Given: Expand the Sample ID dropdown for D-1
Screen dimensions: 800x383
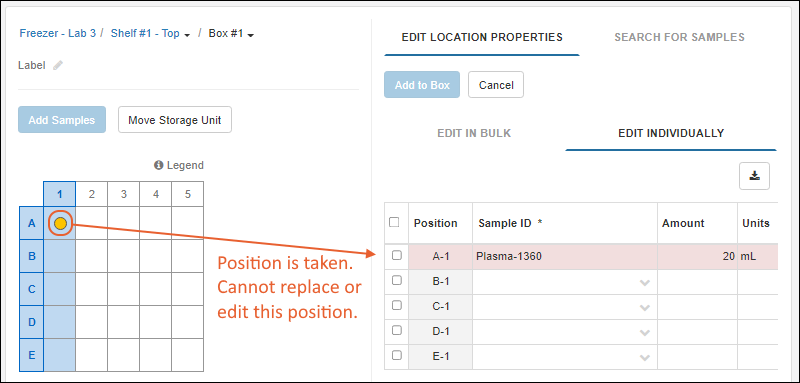Looking at the screenshot, I should [x=645, y=333].
